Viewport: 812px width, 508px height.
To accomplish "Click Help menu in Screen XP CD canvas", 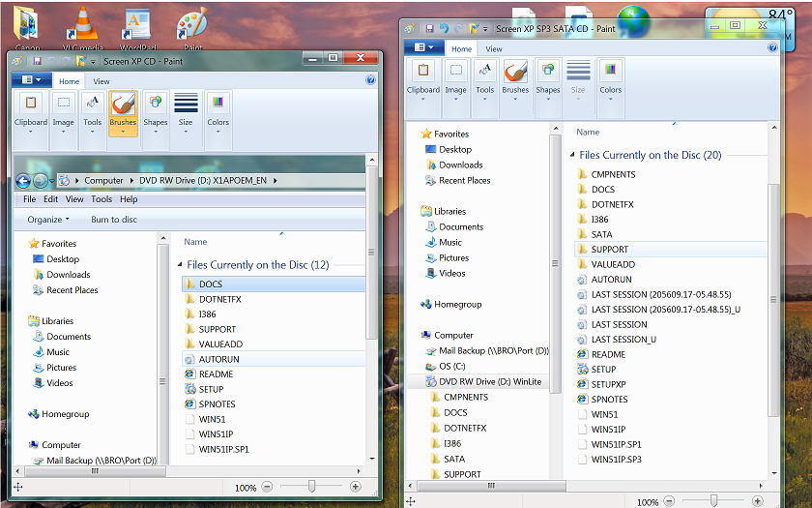I will 129,199.
